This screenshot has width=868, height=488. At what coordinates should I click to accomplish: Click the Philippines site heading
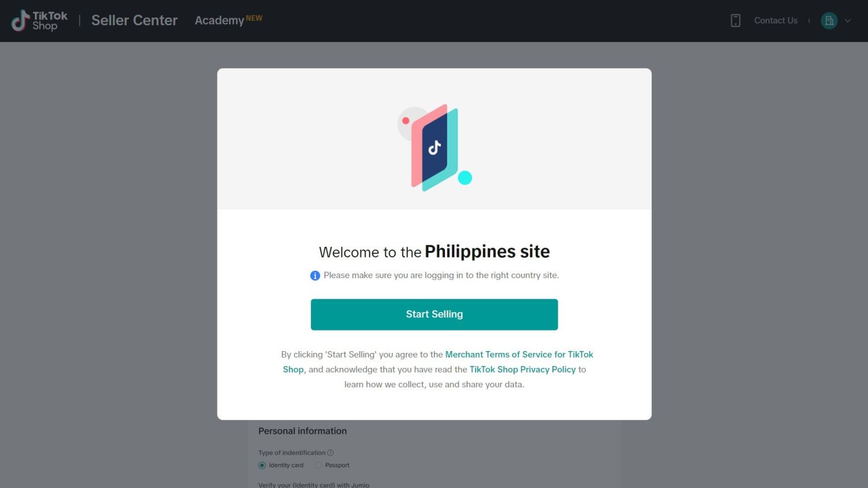point(487,252)
